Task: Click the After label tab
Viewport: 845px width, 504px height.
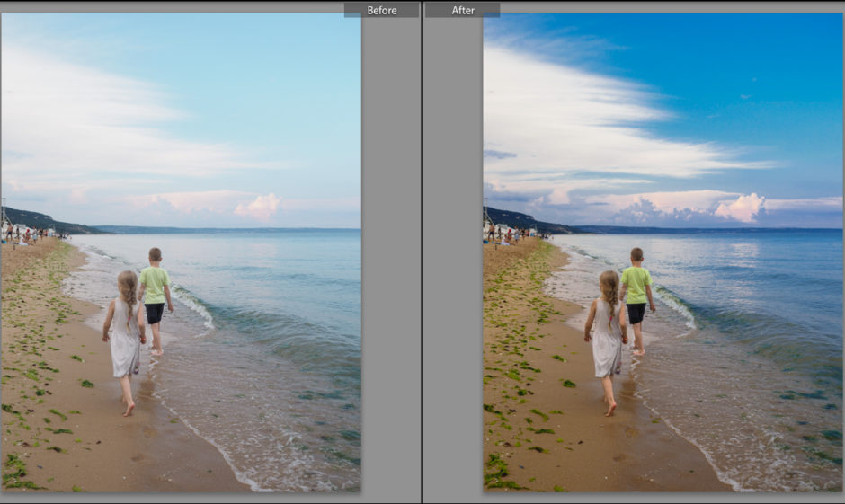Action: [x=462, y=10]
